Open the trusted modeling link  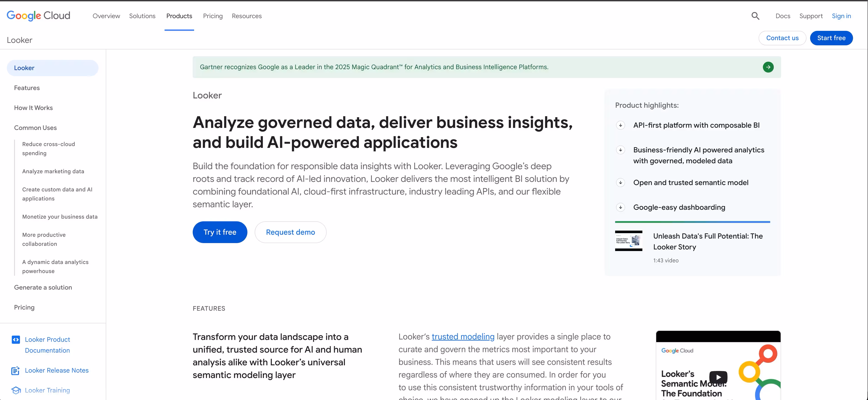pos(463,336)
